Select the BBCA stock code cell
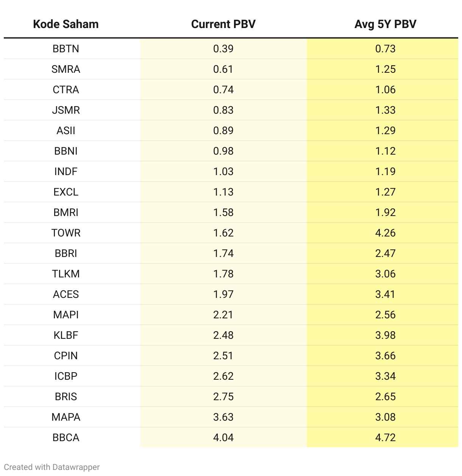 66,438
